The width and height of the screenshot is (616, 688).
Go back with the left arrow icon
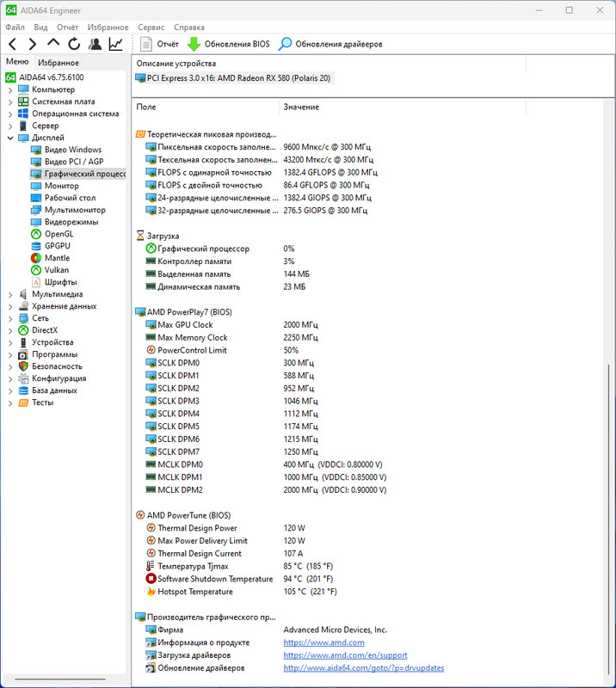pos(13,44)
